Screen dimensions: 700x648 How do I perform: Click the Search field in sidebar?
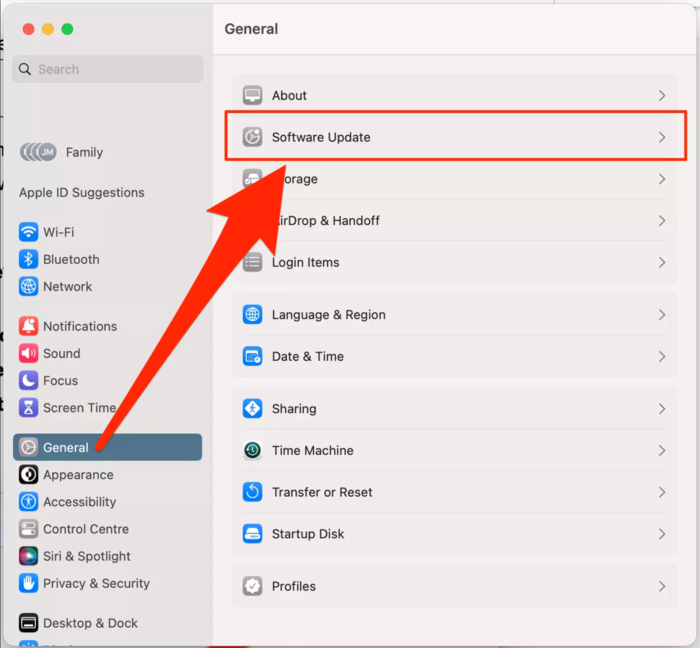(x=108, y=69)
